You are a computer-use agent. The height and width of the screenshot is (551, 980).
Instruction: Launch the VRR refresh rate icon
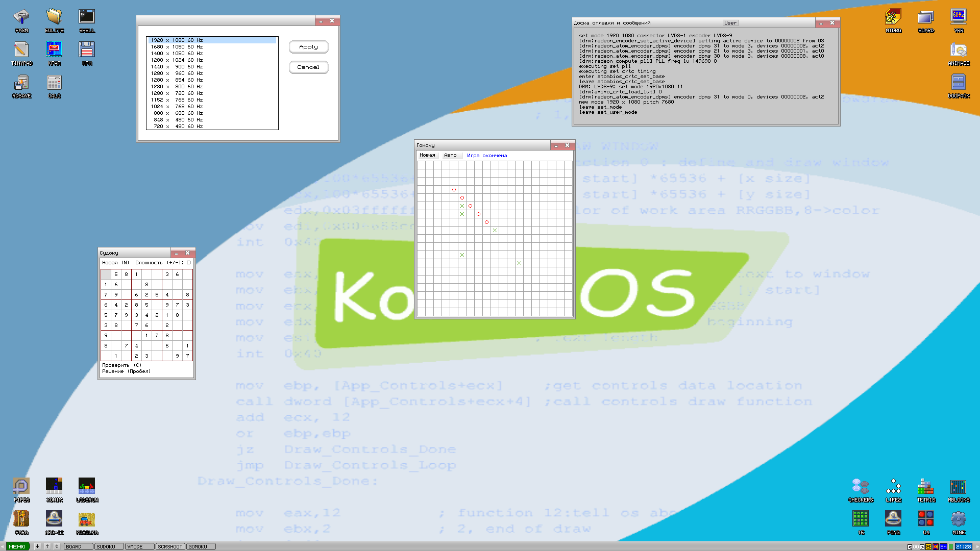[x=959, y=20]
